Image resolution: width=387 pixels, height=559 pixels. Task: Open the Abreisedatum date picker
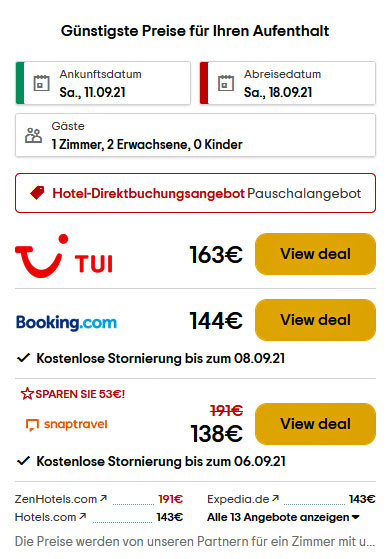(x=288, y=83)
